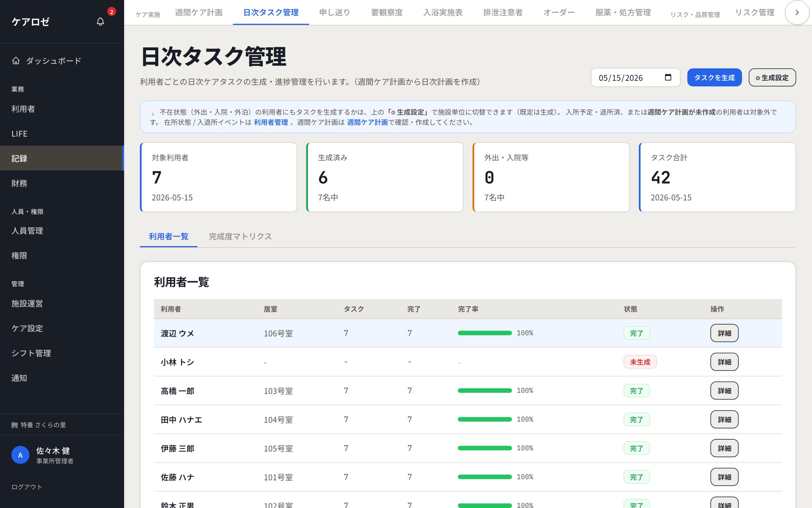The image size is (812, 508).
Task: Open 詳細 for 高橋 一郎
Action: 724,391
